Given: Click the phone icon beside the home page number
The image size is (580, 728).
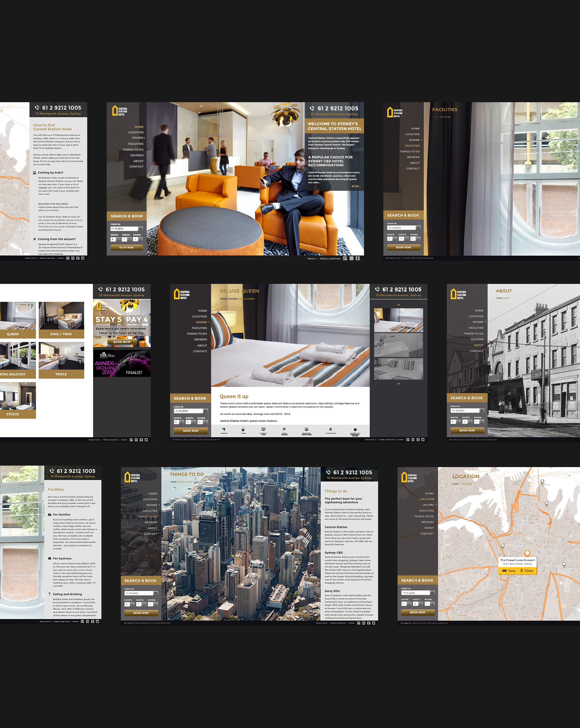Looking at the screenshot, I should 312,109.
